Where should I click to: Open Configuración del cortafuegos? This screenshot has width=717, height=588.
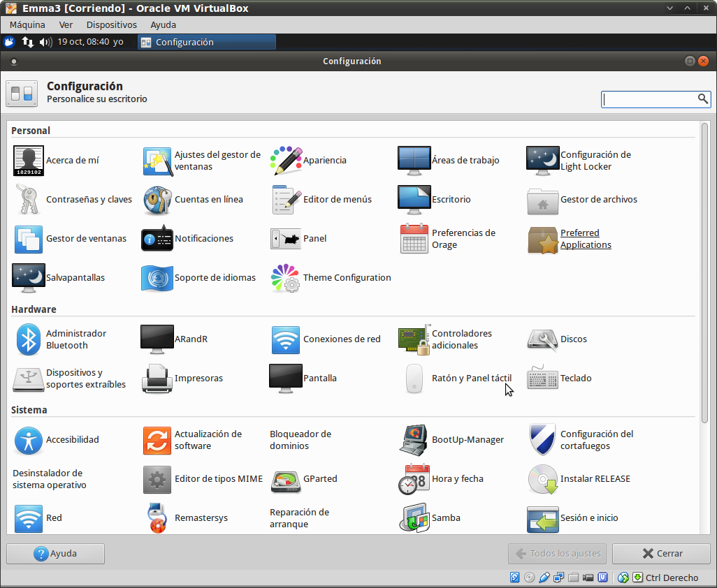coord(543,440)
